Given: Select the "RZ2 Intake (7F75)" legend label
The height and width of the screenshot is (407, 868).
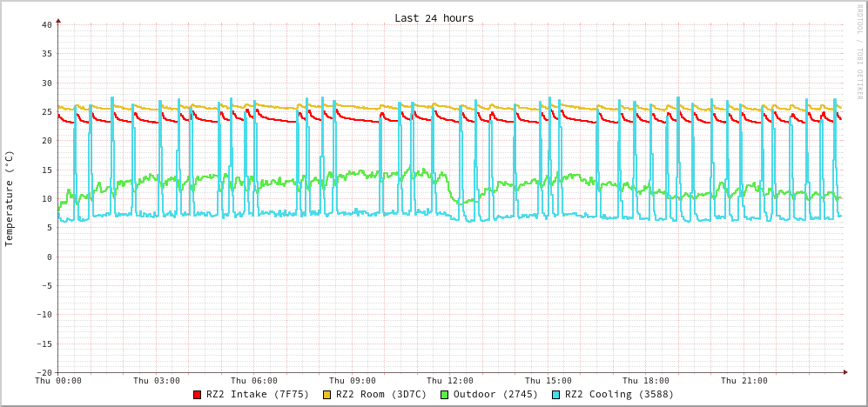Looking at the screenshot, I should pyautogui.click(x=257, y=394).
